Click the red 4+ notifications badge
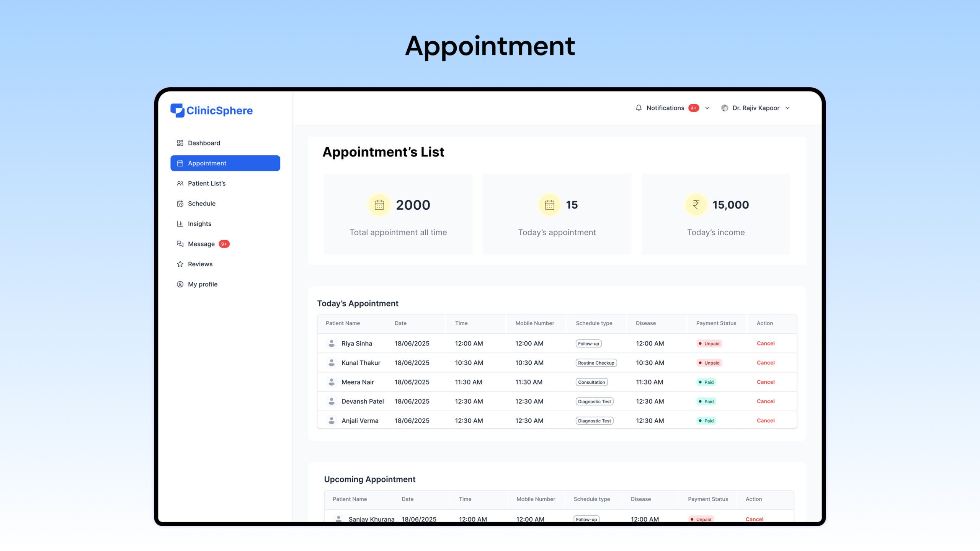The height and width of the screenshot is (551, 980). 693,108
